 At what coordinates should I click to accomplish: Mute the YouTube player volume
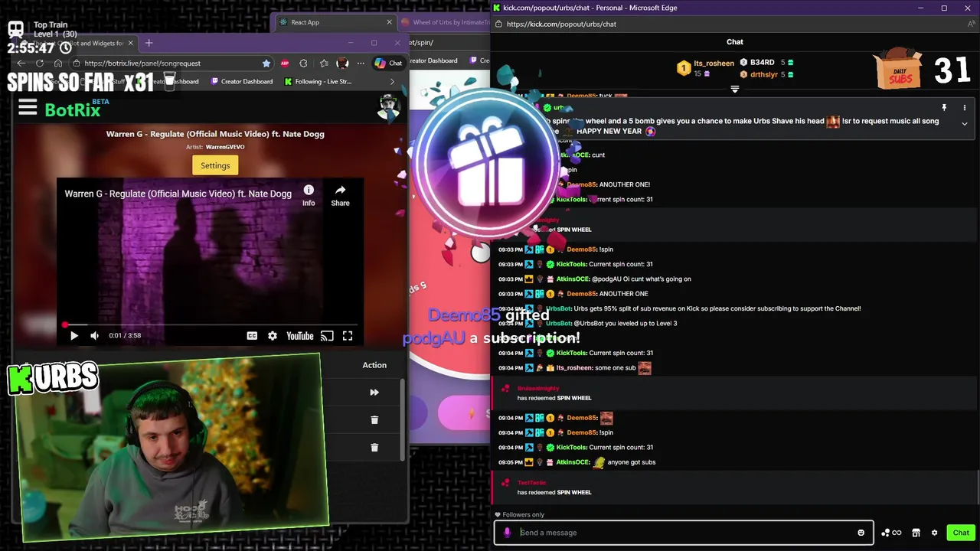click(x=95, y=335)
